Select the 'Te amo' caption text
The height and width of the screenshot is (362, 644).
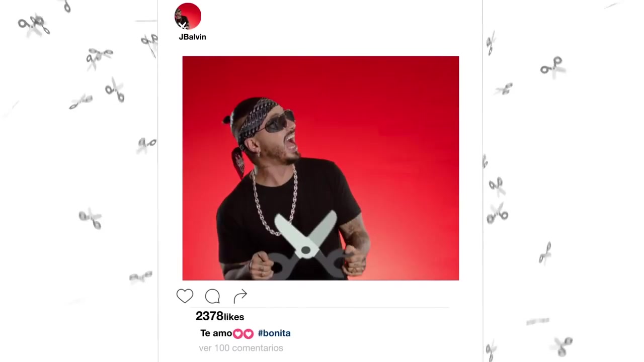(x=216, y=333)
